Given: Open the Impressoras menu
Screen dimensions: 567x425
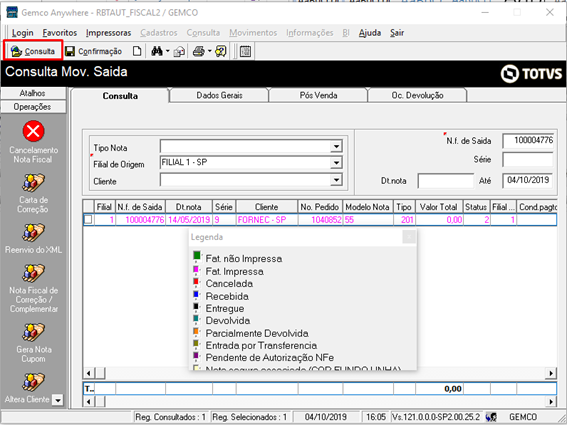Looking at the screenshot, I should (x=108, y=33).
